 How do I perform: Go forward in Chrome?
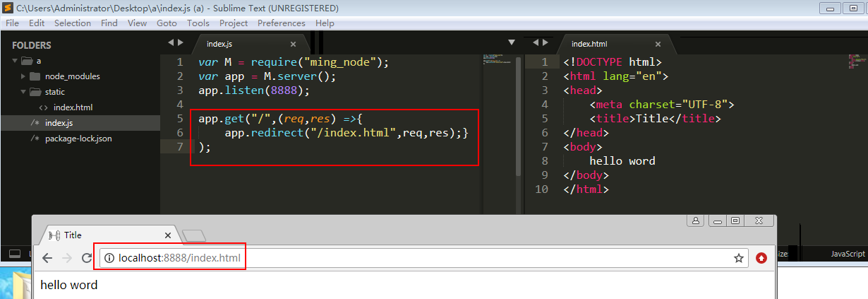pyautogui.click(x=68, y=259)
